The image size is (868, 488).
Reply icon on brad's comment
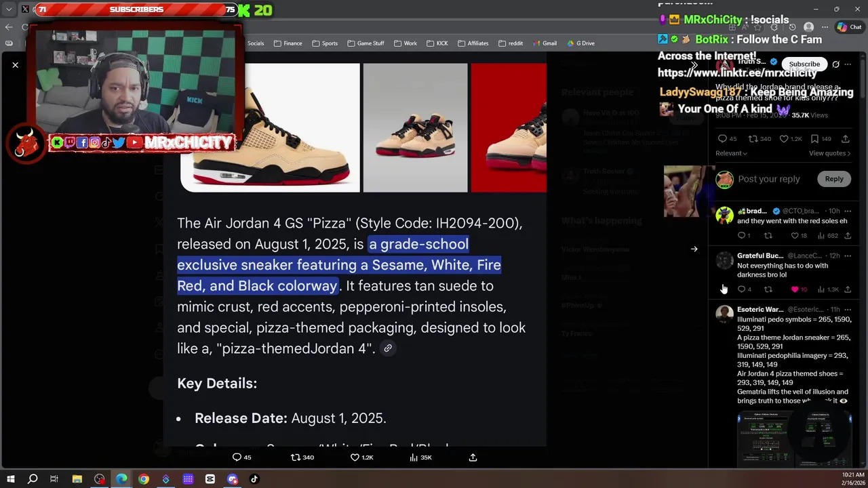click(741, 236)
